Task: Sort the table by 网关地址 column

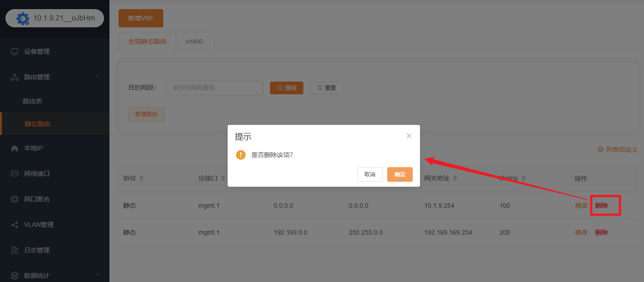Action: [x=455, y=178]
